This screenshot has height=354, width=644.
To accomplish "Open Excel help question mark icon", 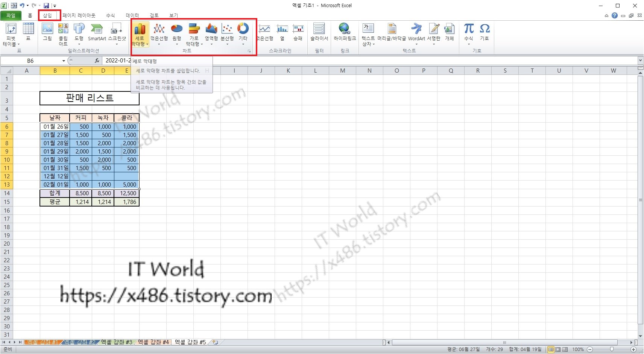I will coord(615,15).
